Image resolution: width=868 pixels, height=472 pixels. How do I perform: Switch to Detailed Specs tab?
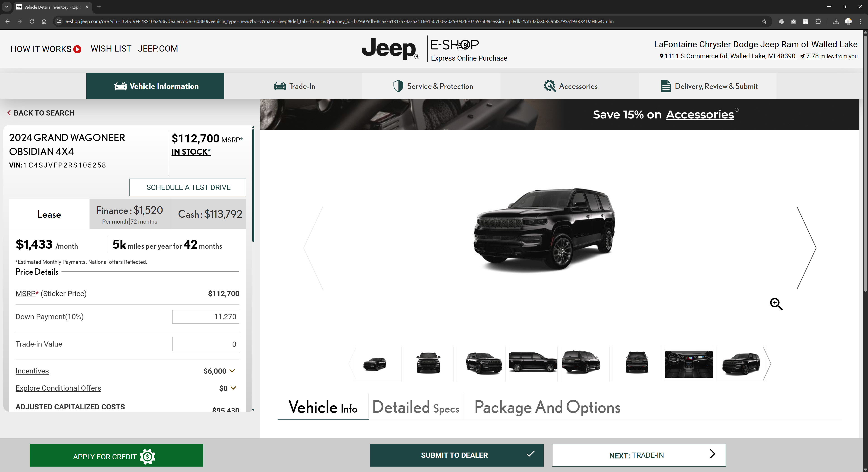(x=415, y=407)
